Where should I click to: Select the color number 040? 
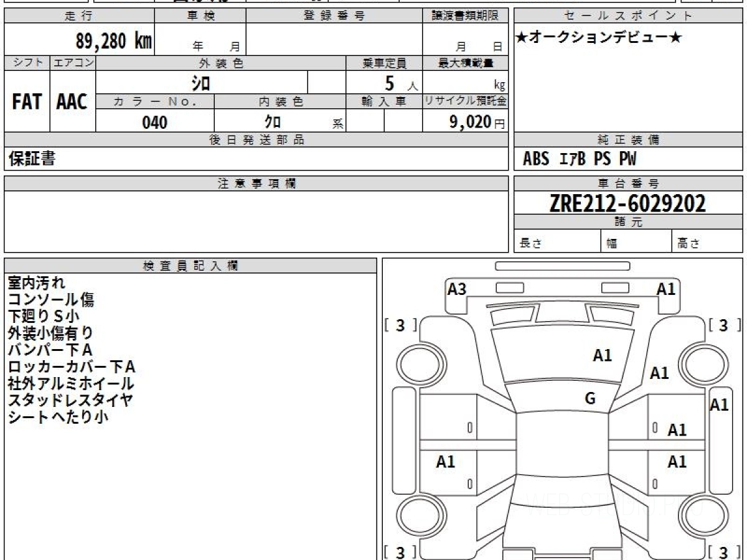(x=155, y=122)
